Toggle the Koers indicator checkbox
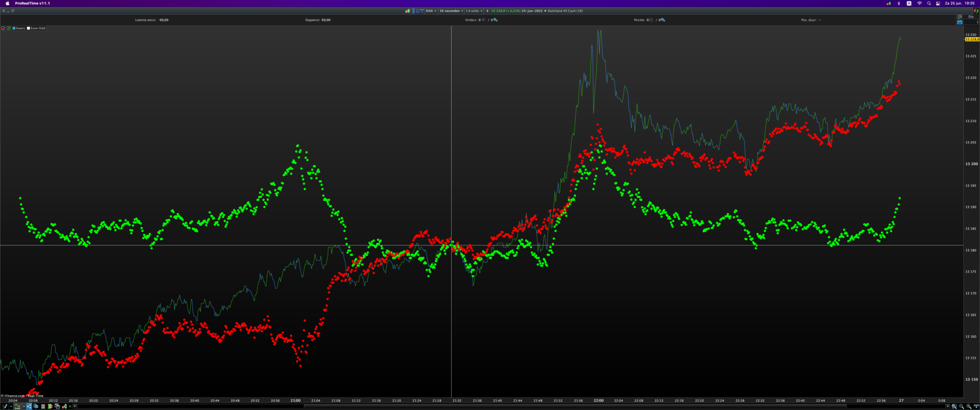 [x=14, y=28]
